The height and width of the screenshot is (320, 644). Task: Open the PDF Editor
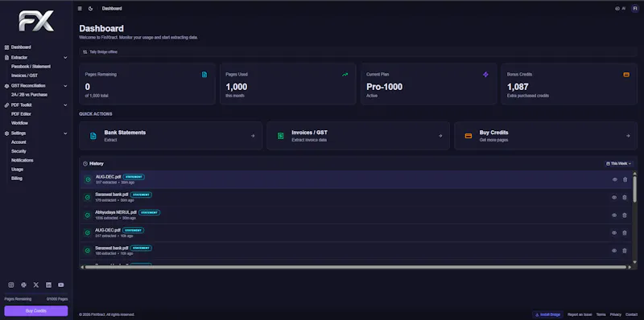click(21, 114)
